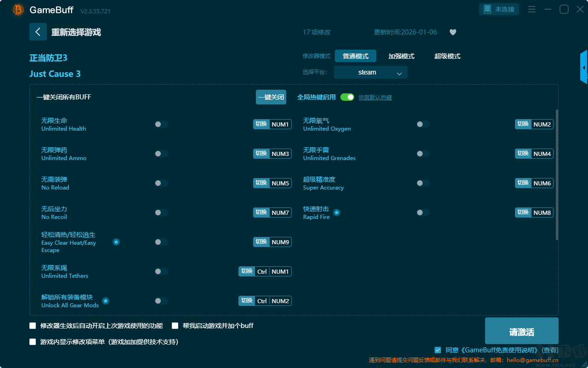Click the NUM3 hotkey field
The image size is (588, 368).
(x=280, y=154)
